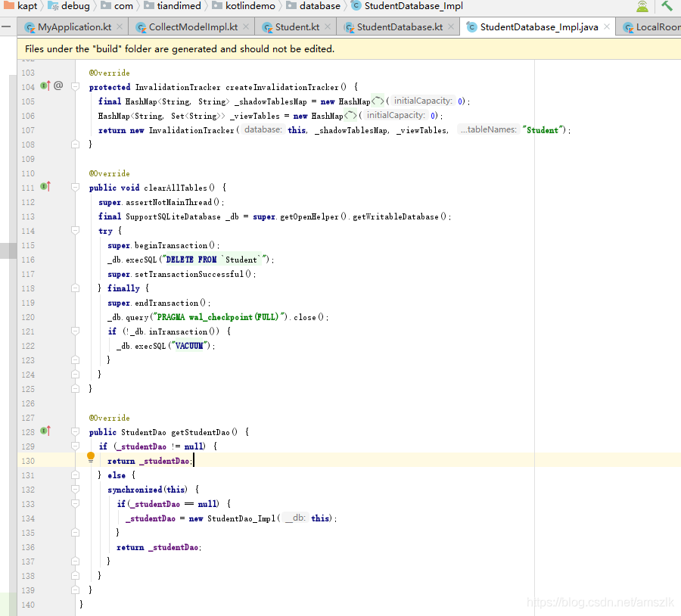Image resolution: width=681 pixels, height=616 pixels.
Task: Select the StudentDatabase_Impl.java tab
Action: click(539, 27)
